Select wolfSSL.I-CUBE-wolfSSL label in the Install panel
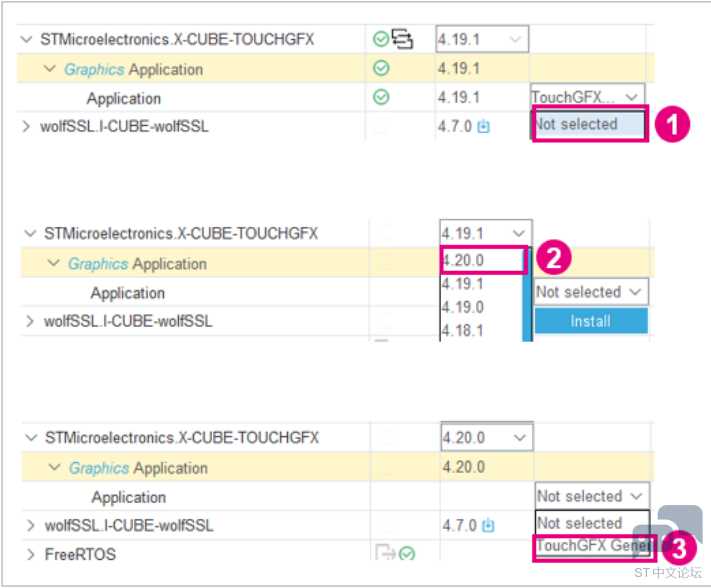The image size is (711, 588). click(128, 321)
